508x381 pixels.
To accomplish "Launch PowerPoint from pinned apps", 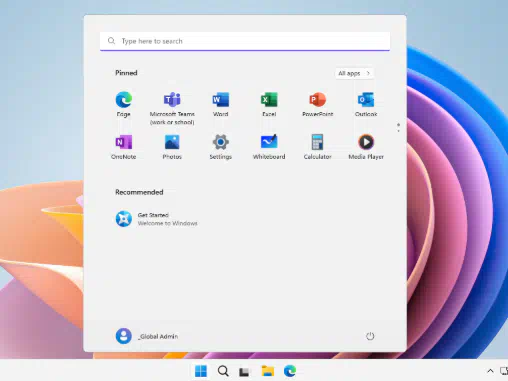I will click(x=317, y=104).
